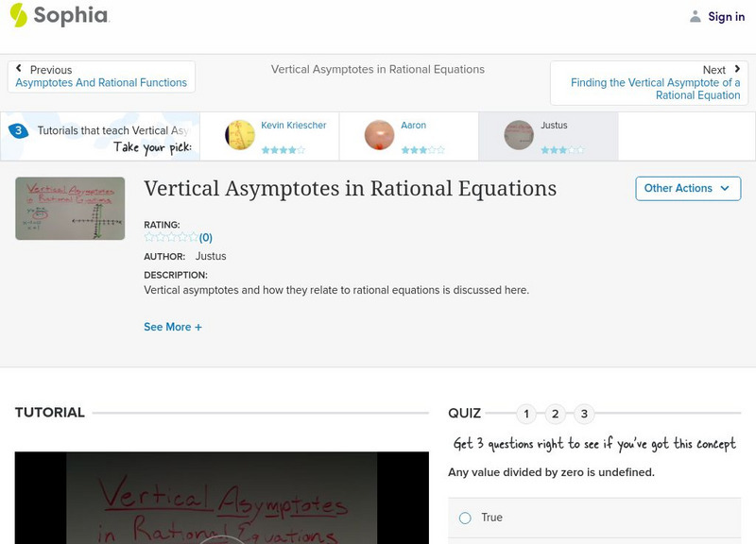Click Justus's avatar picture
The width and height of the screenshot is (756, 544).
[x=517, y=135]
